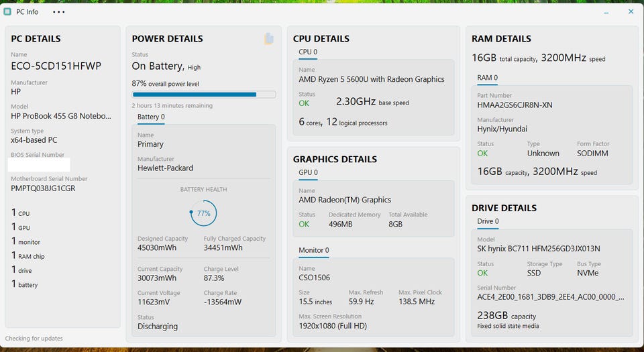Screen dimensions: 644x352
Task: Click AMD Radeon(TM) Graphics name
Action: pyautogui.click(x=345, y=200)
